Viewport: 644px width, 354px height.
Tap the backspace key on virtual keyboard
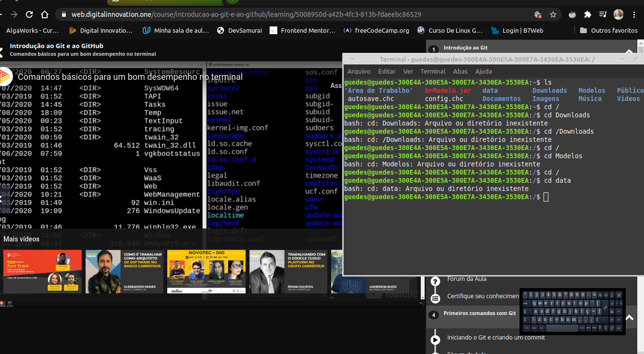coord(600,295)
